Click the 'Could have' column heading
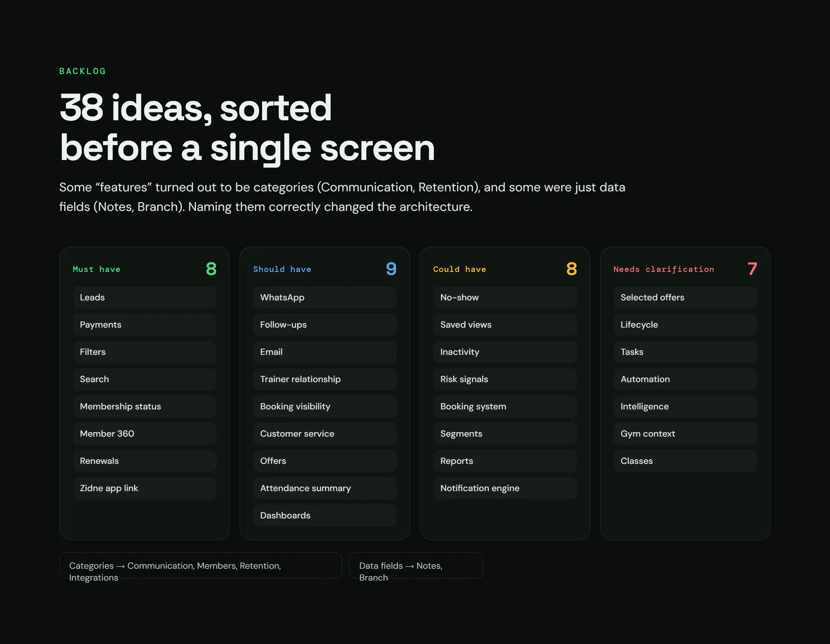Viewport: 830px width, 644px height. coord(459,269)
